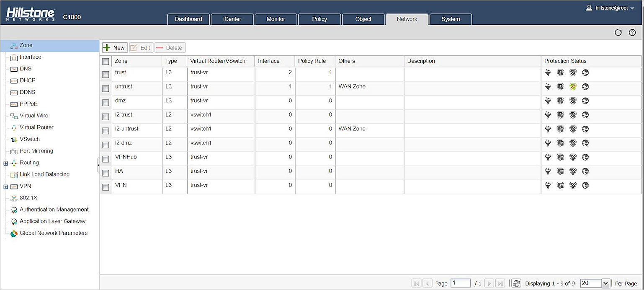The width and height of the screenshot is (644, 290).
Task: Open the Interface settings in the sidebar
Action: 30,57
